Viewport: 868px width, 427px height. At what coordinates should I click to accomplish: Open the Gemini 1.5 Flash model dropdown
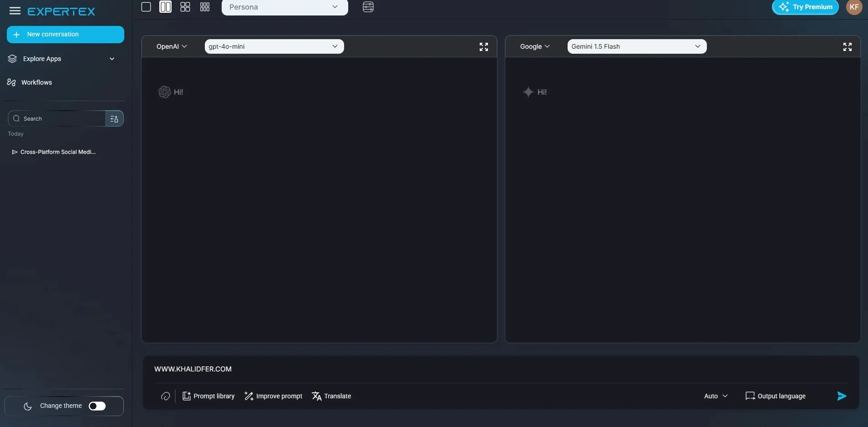636,46
